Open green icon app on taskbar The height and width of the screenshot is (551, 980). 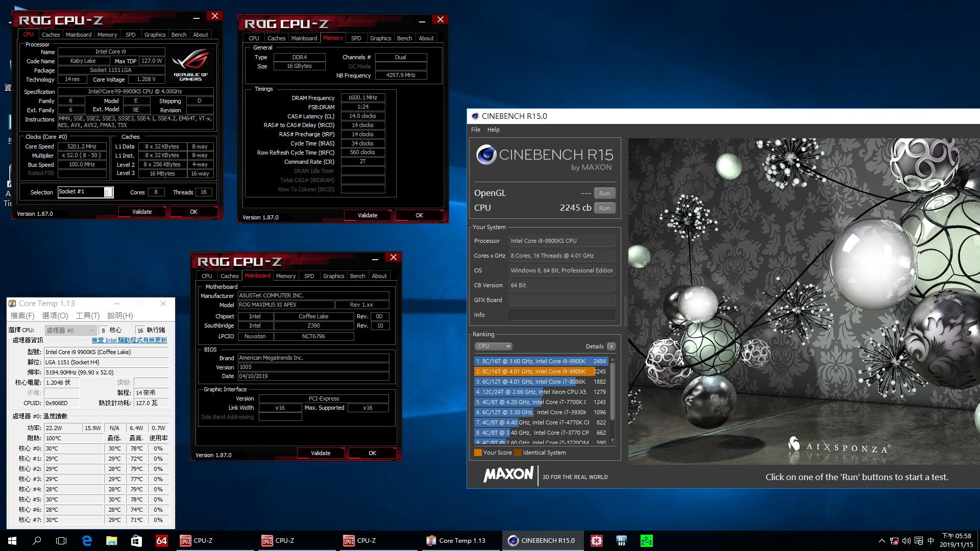646,541
